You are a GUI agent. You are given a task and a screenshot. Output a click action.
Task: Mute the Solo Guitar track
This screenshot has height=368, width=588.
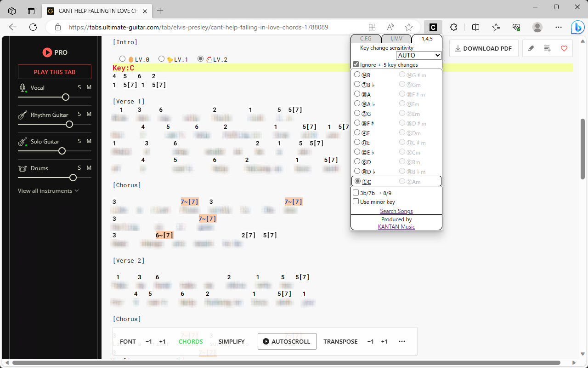click(x=89, y=141)
